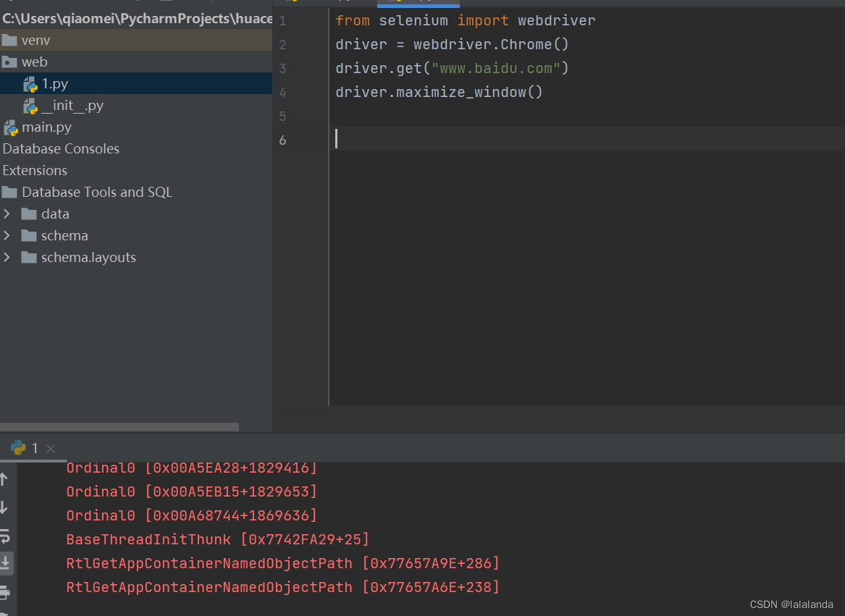The width and height of the screenshot is (845, 616).
Task: Click the webdriver.Chrome() code line
Action: point(452,44)
